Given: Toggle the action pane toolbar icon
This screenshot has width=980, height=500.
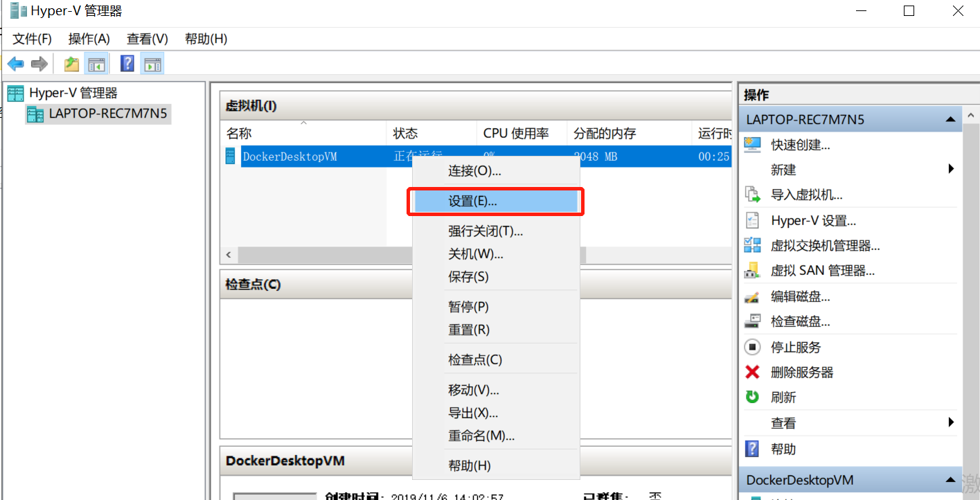Looking at the screenshot, I should [152, 64].
